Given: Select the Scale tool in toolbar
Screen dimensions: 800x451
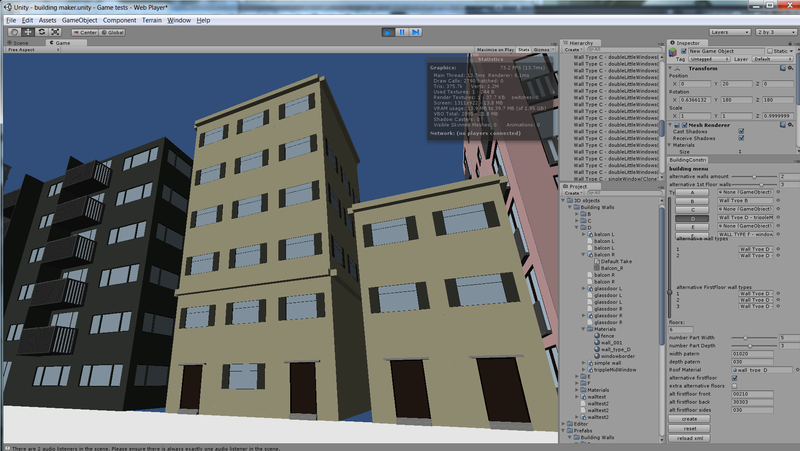Looking at the screenshot, I should pyautogui.click(x=57, y=32).
